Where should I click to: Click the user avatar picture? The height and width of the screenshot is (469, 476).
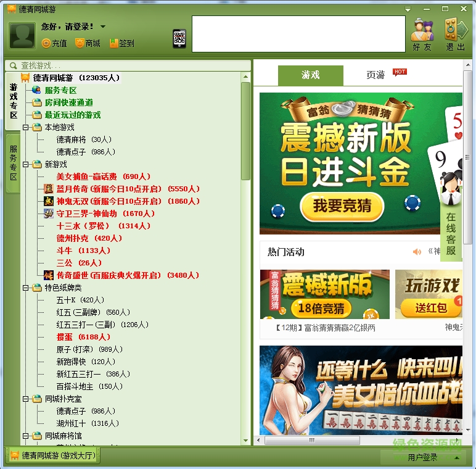(22, 36)
